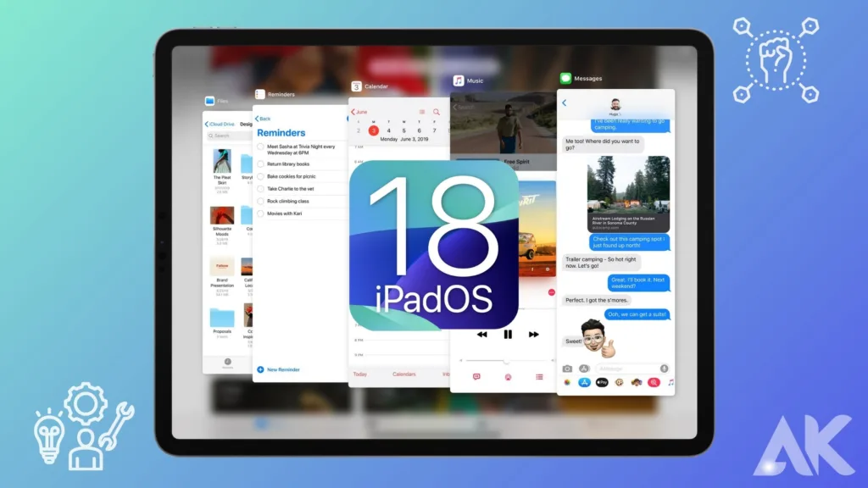
Task: Go back to June month view in Calendar
Action: [x=359, y=112]
